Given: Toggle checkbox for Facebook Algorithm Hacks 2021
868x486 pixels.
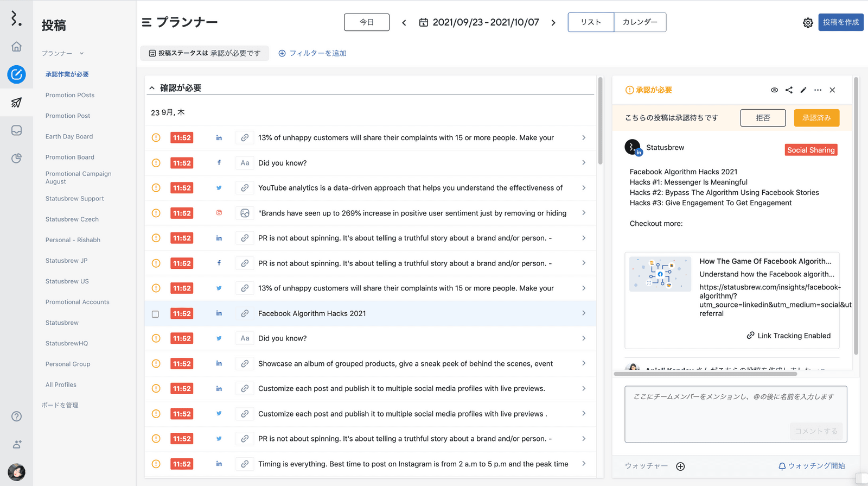Looking at the screenshot, I should pyautogui.click(x=156, y=314).
